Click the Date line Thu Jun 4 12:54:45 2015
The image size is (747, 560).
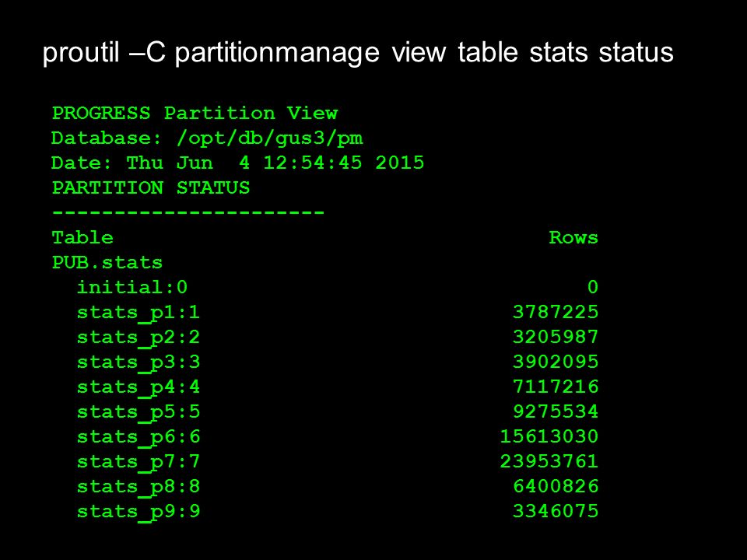point(238,163)
